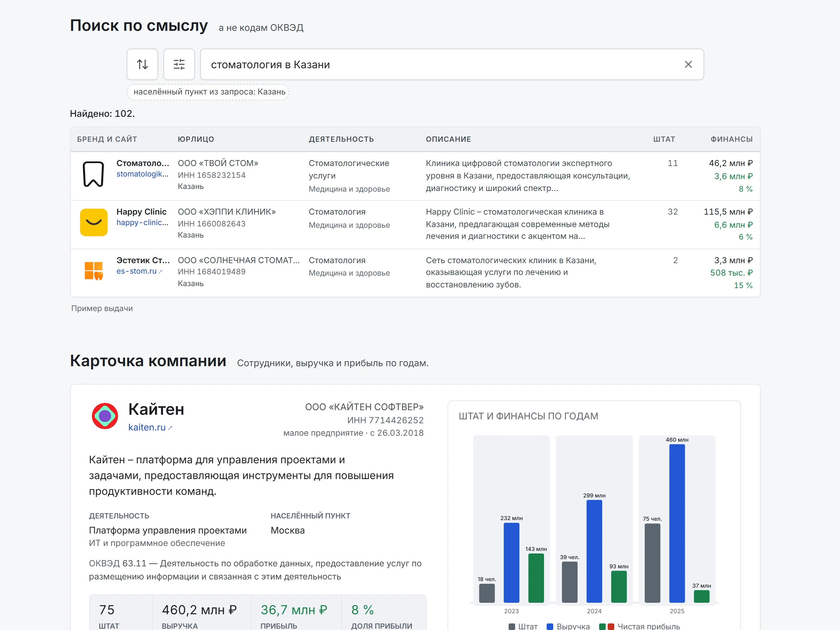The width and height of the screenshot is (840, 630).
Task: Open the filter sliders button
Action: (x=179, y=65)
